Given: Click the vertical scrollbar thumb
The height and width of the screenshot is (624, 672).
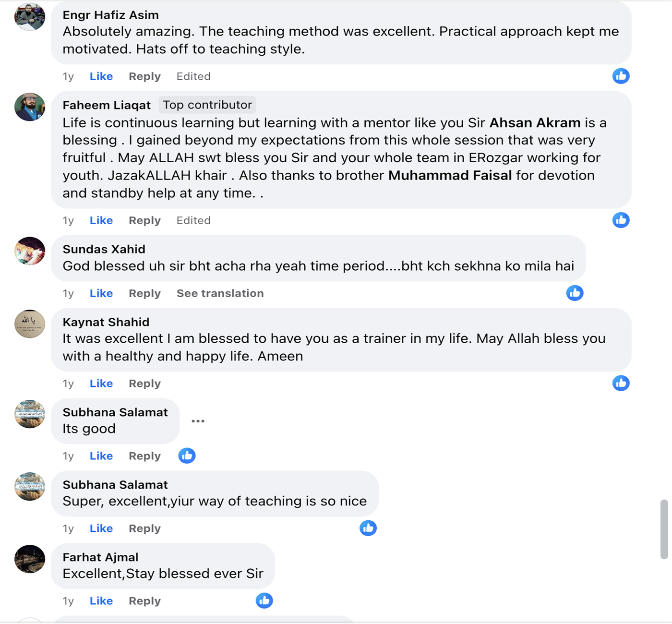Looking at the screenshot, I should pyautogui.click(x=664, y=529).
